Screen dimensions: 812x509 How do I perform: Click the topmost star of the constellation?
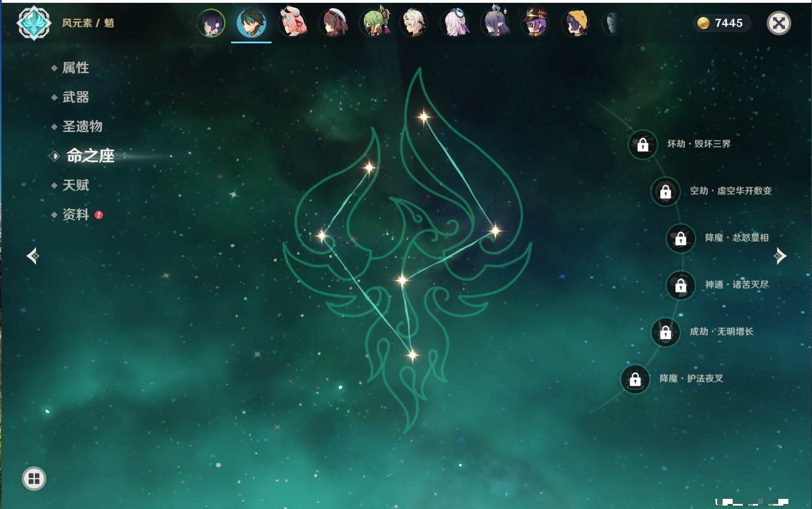(x=423, y=117)
